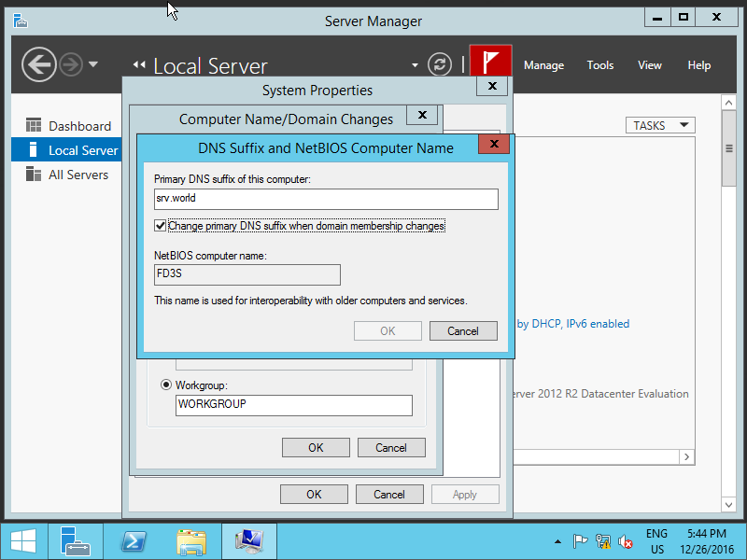Toggle Change primary DNS suffix checkbox
747x560 pixels.
(161, 226)
